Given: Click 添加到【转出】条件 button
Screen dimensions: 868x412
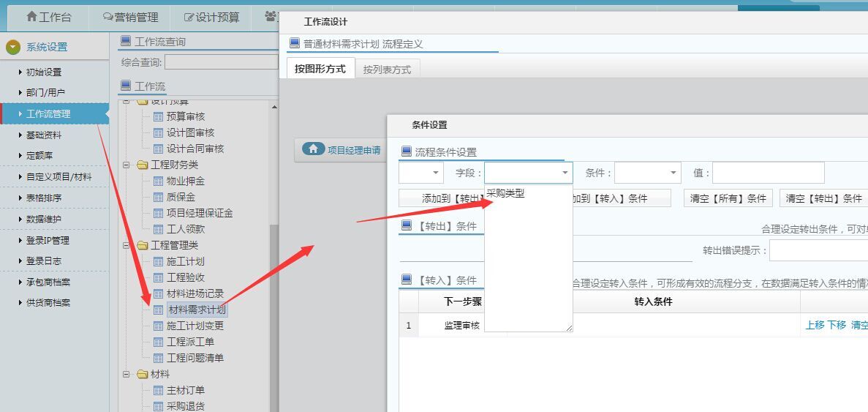Looking at the screenshot, I should pyautogui.click(x=442, y=198).
